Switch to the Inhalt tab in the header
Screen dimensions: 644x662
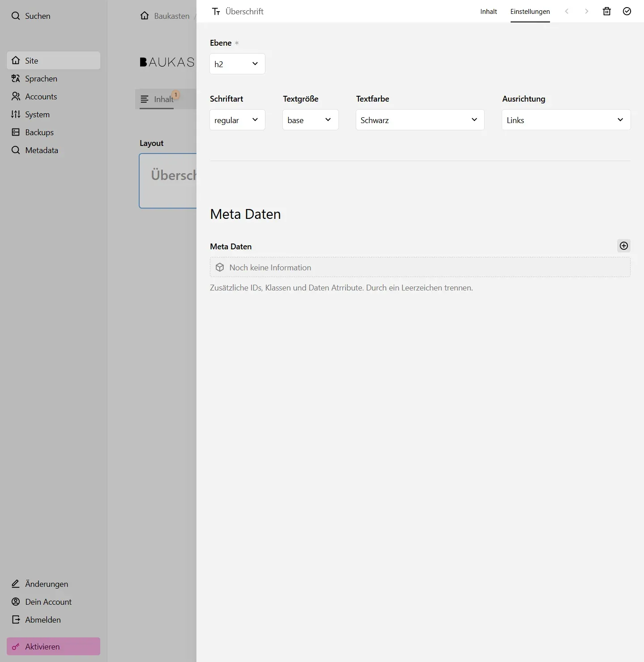(488, 12)
